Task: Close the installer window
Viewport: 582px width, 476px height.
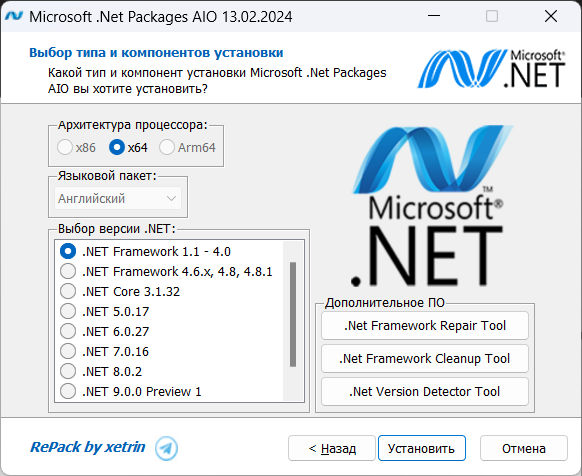Action: (x=551, y=16)
